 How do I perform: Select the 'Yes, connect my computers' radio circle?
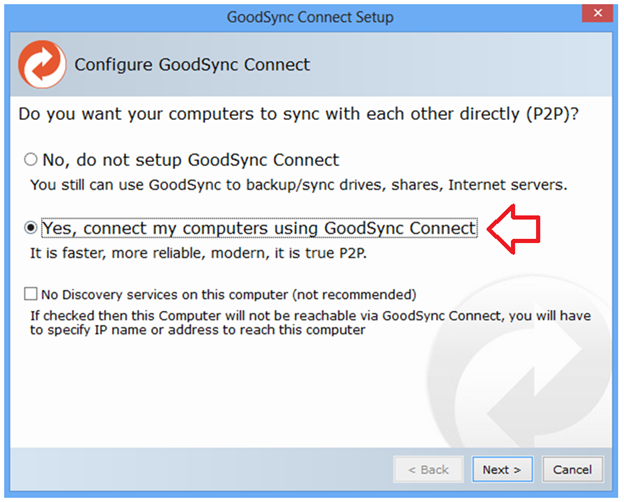coord(31,229)
